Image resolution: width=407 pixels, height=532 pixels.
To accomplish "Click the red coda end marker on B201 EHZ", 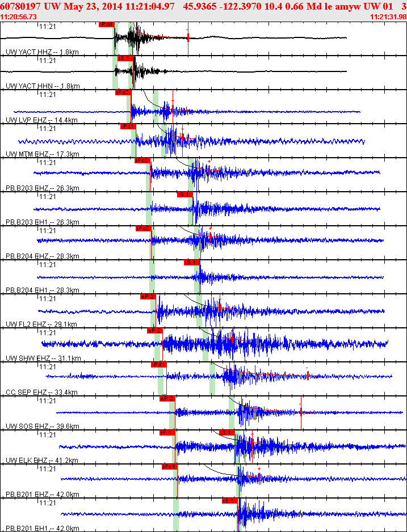I will pyautogui.click(x=259, y=476).
